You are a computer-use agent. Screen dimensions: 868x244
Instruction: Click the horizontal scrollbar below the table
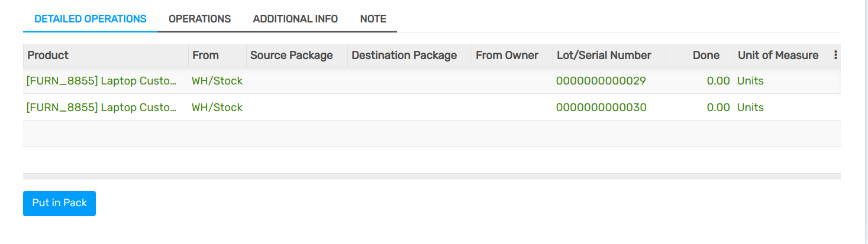(x=431, y=176)
